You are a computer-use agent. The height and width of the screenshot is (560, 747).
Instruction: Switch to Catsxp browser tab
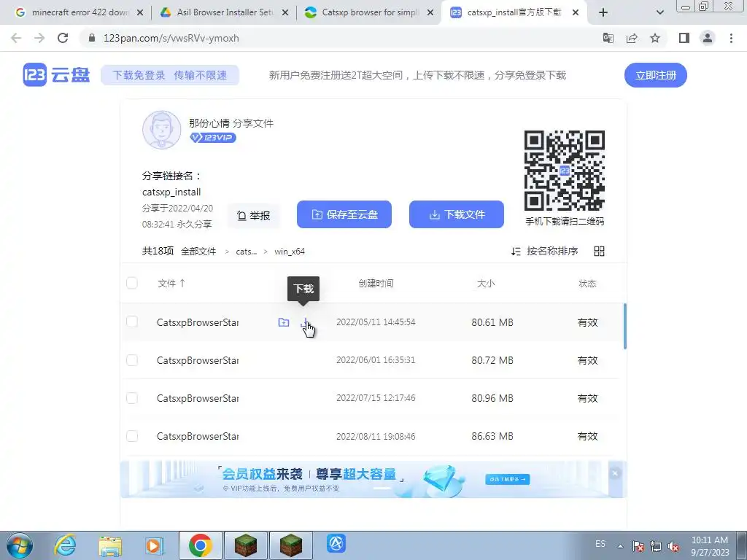click(369, 13)
